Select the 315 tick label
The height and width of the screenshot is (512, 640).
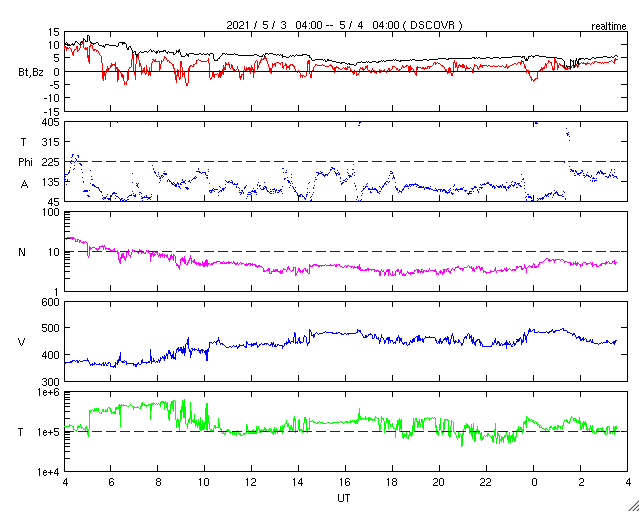point(51,142)
